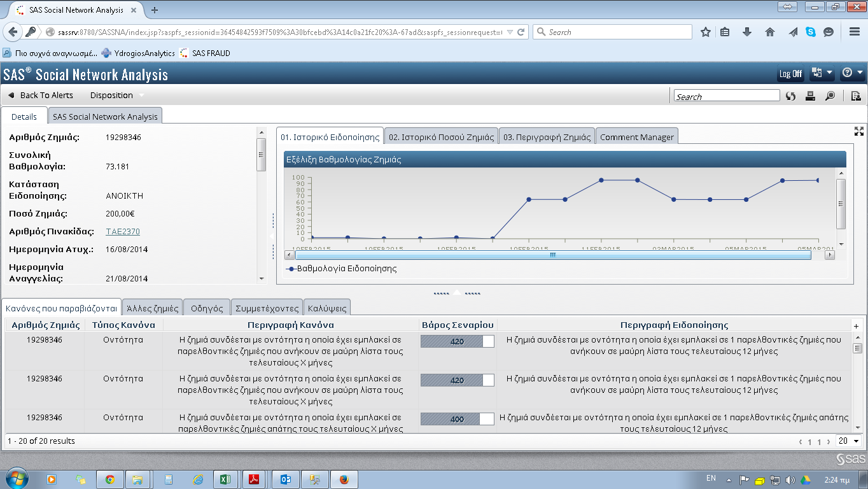
Task: Open the license plate link TAE2370
Action: [123, 232]
